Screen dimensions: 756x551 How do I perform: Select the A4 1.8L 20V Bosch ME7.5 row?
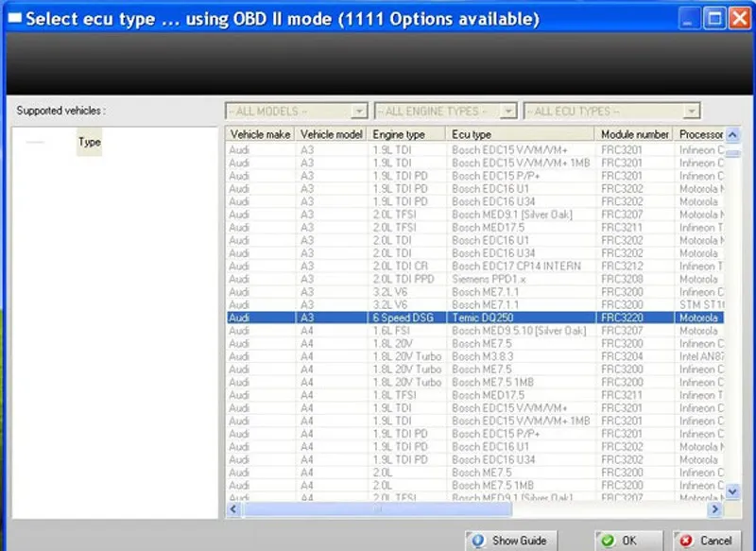tap(475, 343)
